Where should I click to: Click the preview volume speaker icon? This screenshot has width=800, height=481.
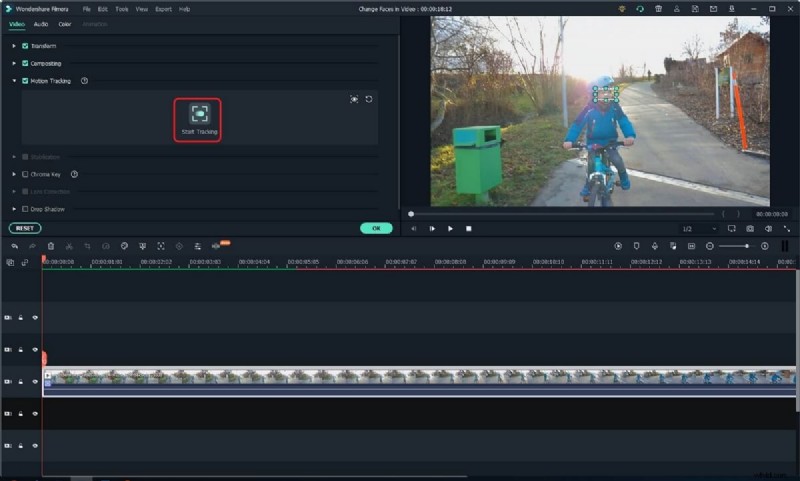coord(768,229)
